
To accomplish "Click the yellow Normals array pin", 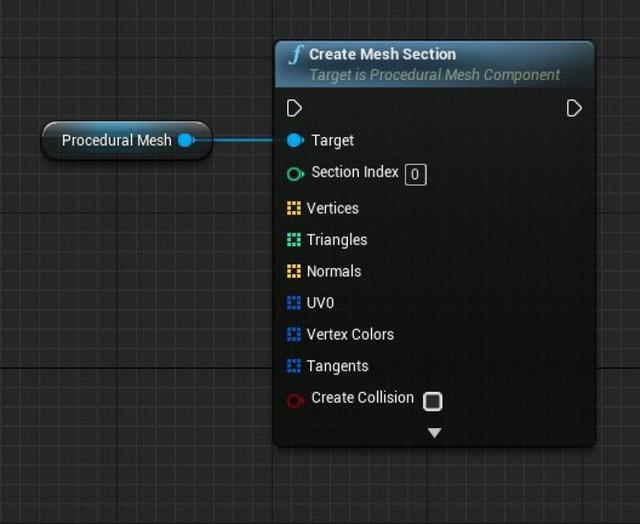I will tap(294, 271).
